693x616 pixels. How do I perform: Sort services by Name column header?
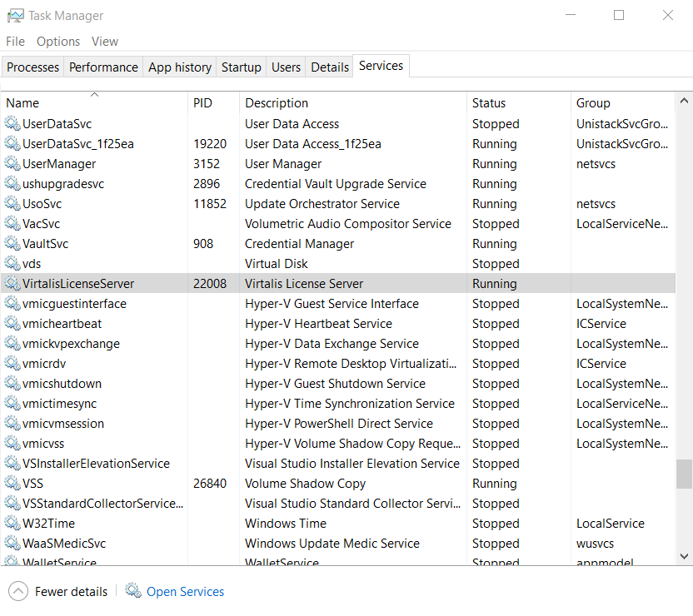22,103
